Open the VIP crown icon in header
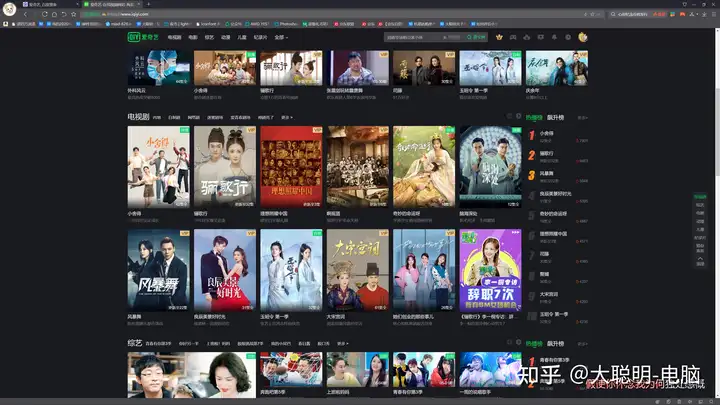This screenshot has width=720, height=405. pyautogui.click(x=499, y=37)
